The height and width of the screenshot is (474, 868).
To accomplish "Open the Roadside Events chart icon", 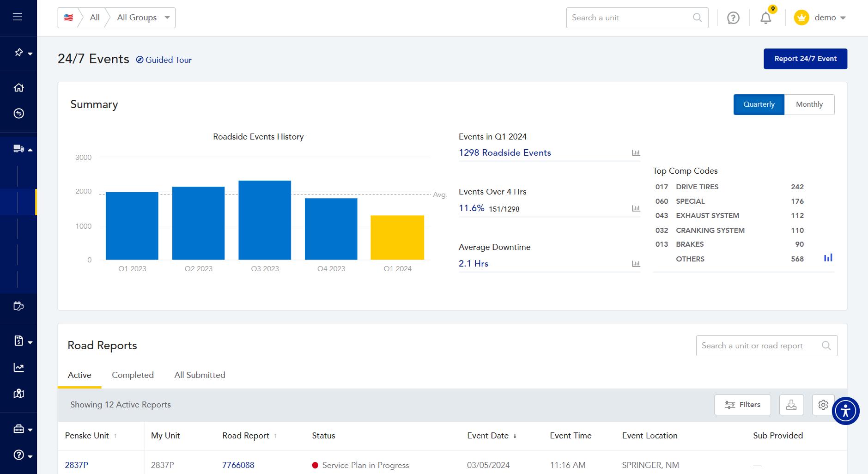I will click(x=636, y=153).
